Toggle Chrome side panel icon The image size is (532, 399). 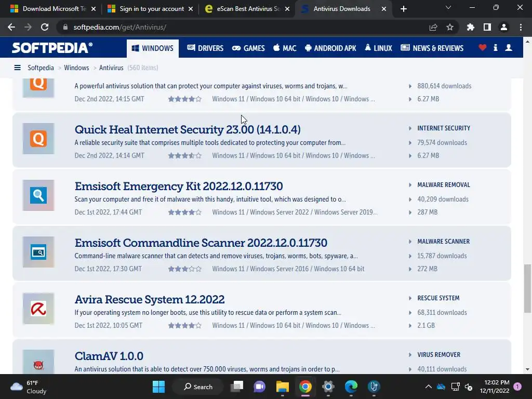(x=487, y=27)
